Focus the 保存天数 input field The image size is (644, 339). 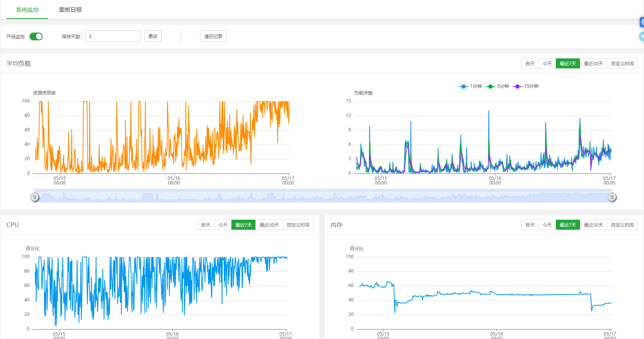[x=113, y=36]
